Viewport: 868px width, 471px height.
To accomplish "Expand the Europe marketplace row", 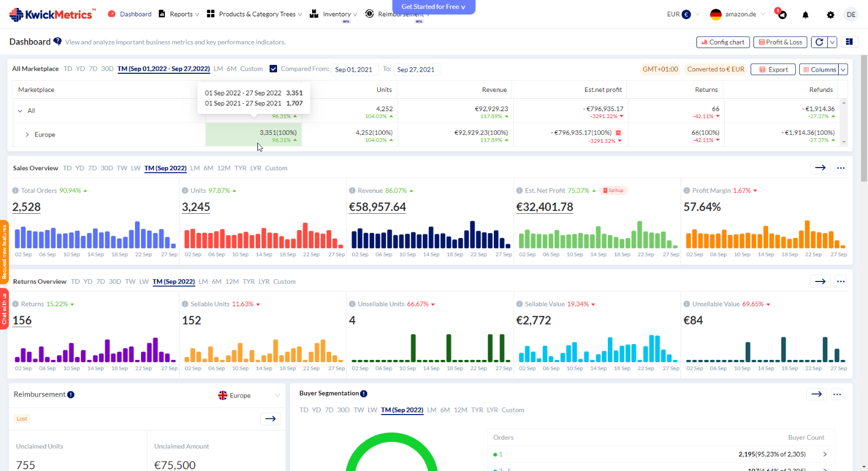I will click(27, 134).
